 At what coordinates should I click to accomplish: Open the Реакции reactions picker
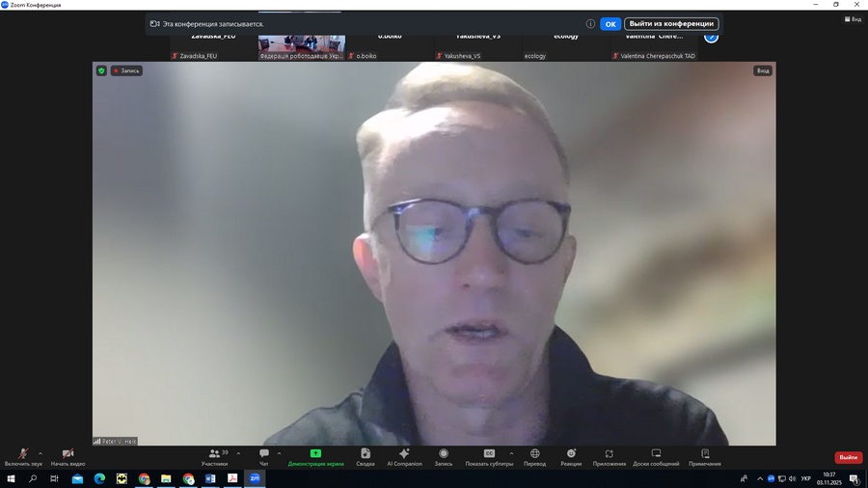click(571, 455)
